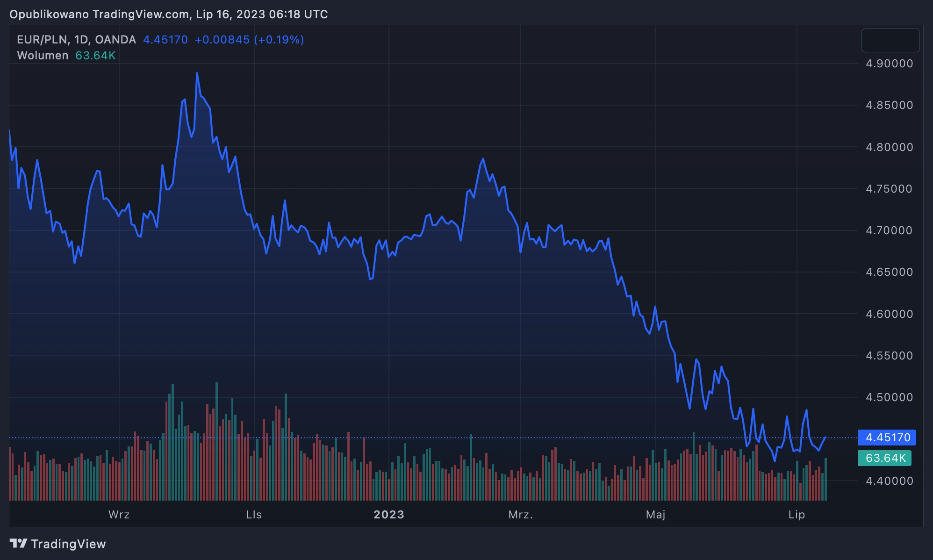This screenshot has height=560, width=933.
Task: Click the +0.00845 (+0.19%) change value
Action: pos(249,40)
